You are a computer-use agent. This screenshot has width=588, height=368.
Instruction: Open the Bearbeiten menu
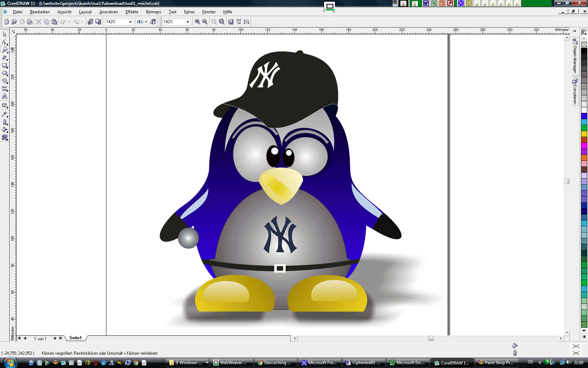click(40, 12)
